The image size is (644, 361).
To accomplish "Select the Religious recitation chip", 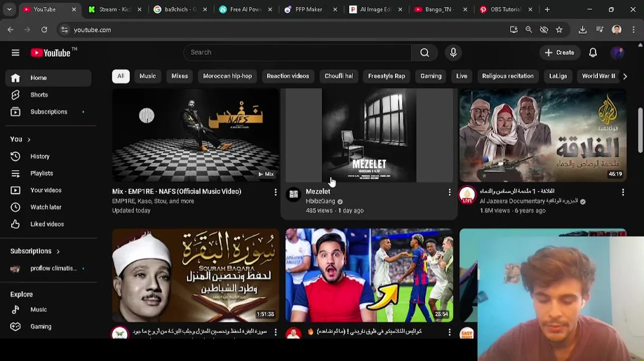I will pyautogui.click(x=508, y=76).
